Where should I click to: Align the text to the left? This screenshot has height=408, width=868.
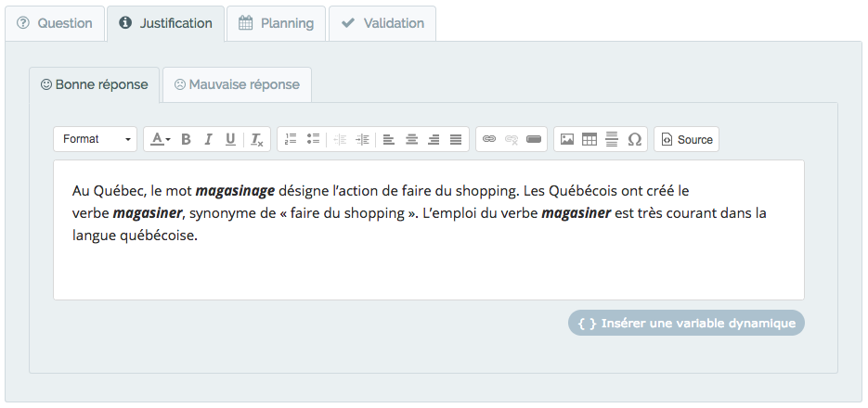pos(389,139)
